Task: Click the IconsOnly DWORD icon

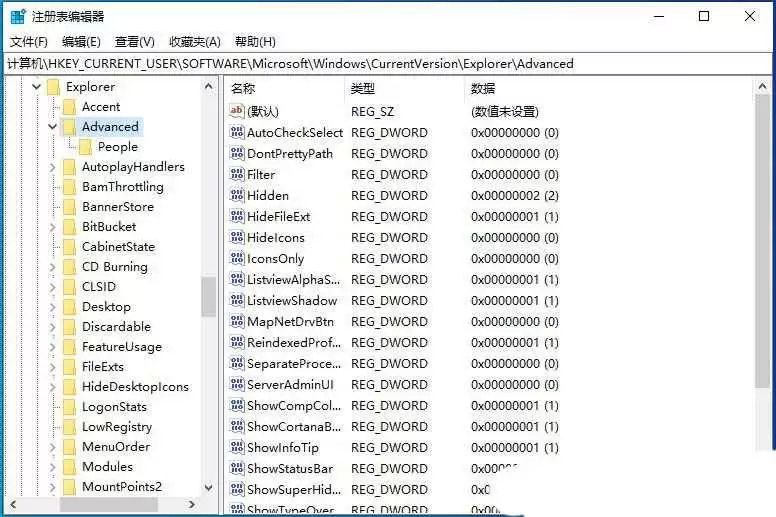Action: coord(237,258)
